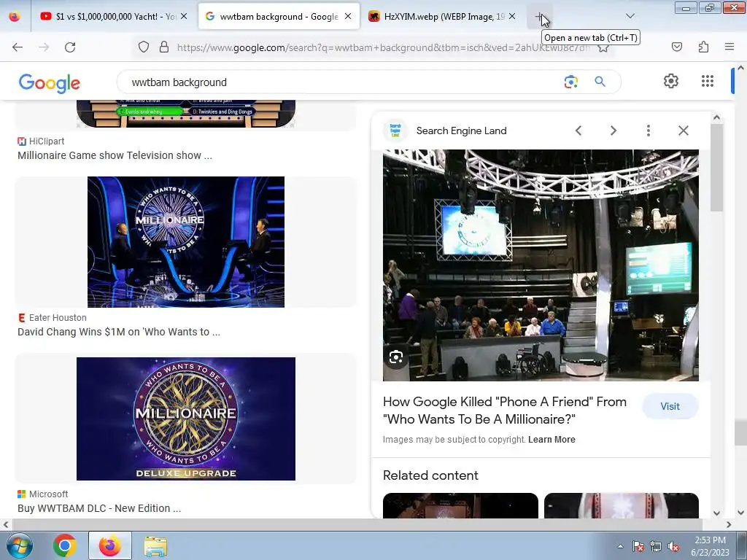Image resolution: width=747 pixels, height=560 pixels.
Task: Open a new tab with plus button
Action: coord(539,17)
